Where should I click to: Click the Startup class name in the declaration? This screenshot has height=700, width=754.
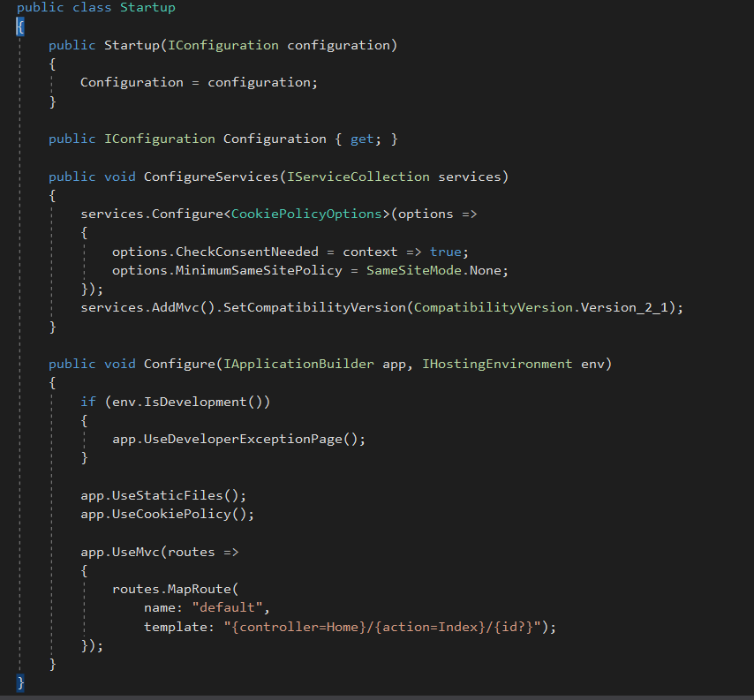click(x=147, y=8)
